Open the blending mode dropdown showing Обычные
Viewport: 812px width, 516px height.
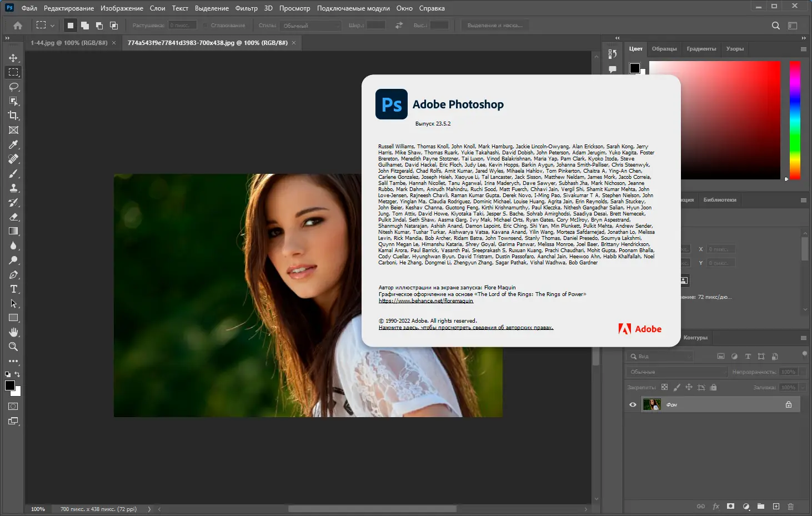point(676,372)
